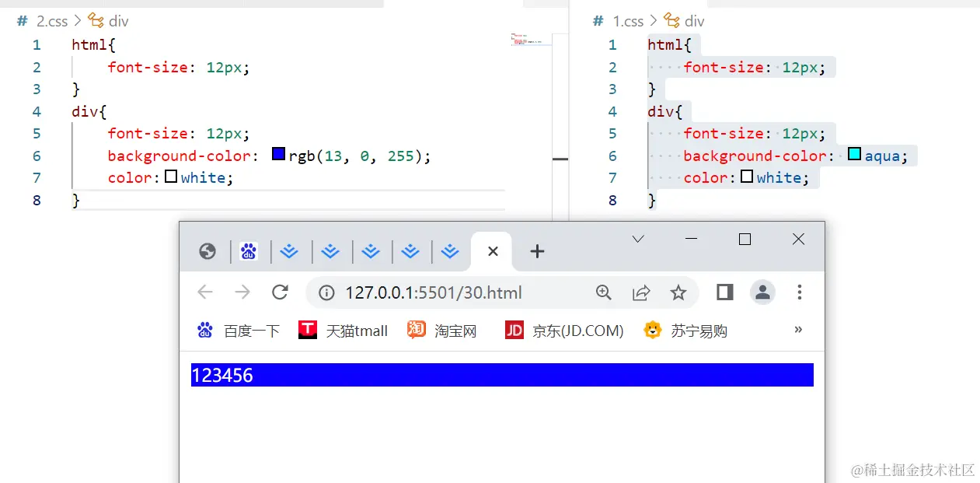Screen dimensions: 980x483
Task: Open the white color swatch in 2.css
Action: click(x=172, y=177)
